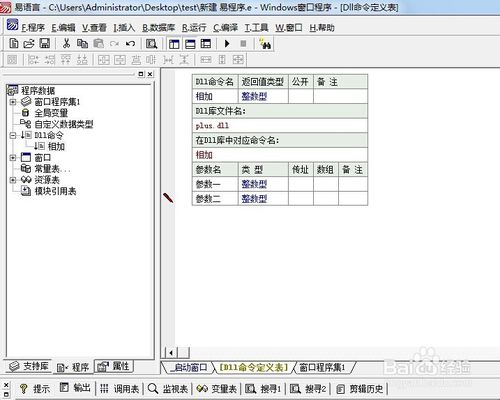Open the 搜寻2 bottom tab
This screenshot has height=400, width=500.
point(308,389)
